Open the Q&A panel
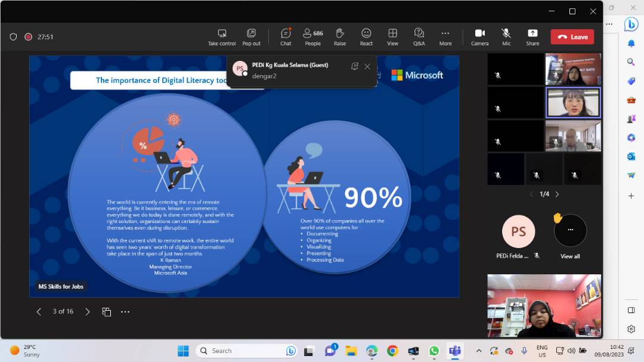This screenshot has height=362, width=644. (419, 37)
